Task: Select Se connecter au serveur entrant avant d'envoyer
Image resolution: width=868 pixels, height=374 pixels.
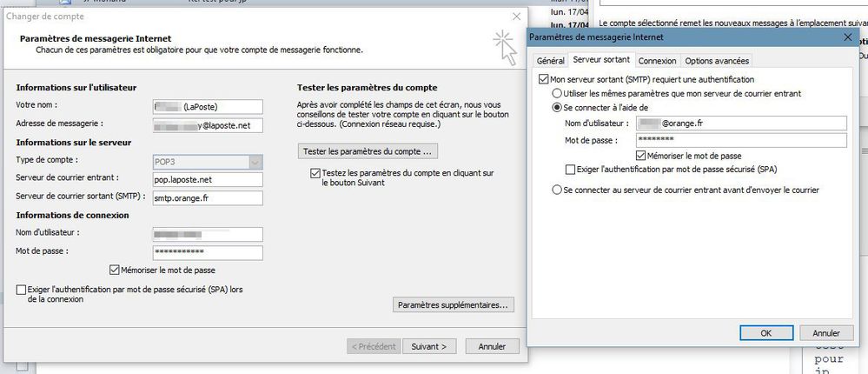Action: [x=557, y=190]
